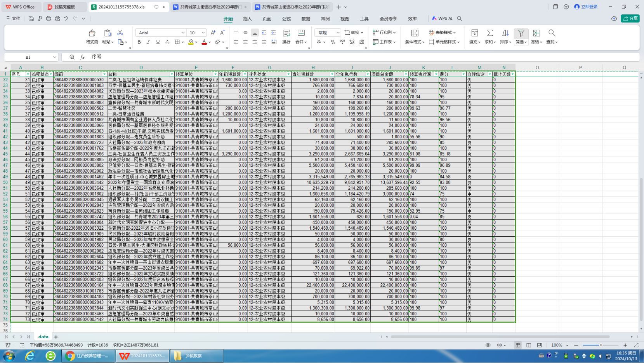
Task: Click the Print icon in quick access bar
Action: point(49,18)
